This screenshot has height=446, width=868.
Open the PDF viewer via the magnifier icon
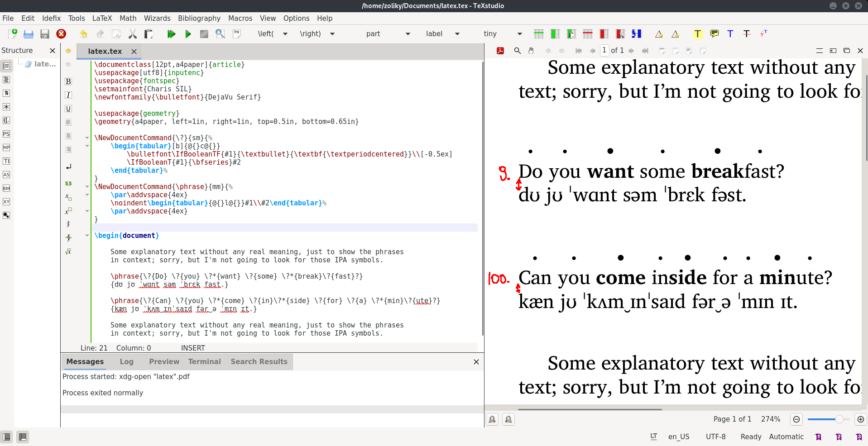(221, 34)
